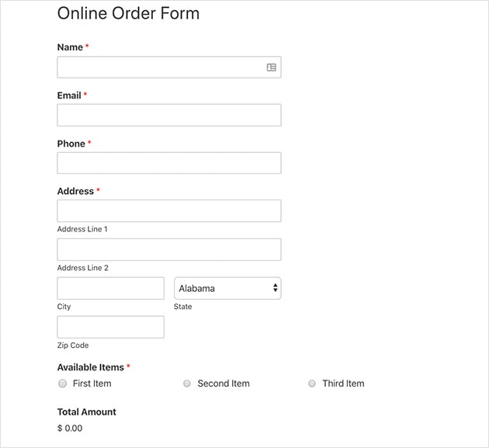Focus the City input box
This screenshot has height=448, width=489.
[111, 288]
